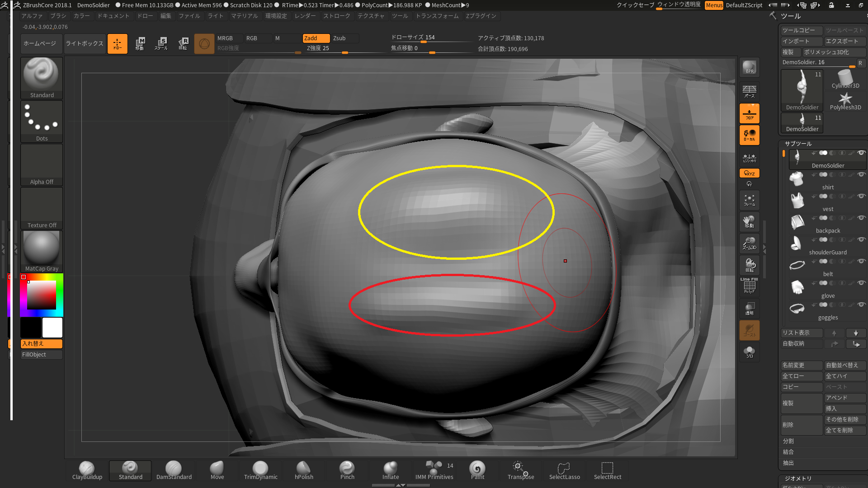Select the TrimDynamic brush
The image size is (868, 488).
point(260,468)
